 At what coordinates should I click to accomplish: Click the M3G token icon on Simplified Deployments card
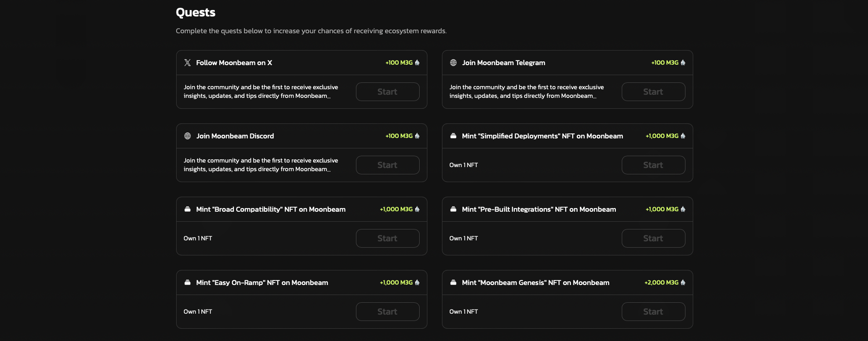pos(683,136)
